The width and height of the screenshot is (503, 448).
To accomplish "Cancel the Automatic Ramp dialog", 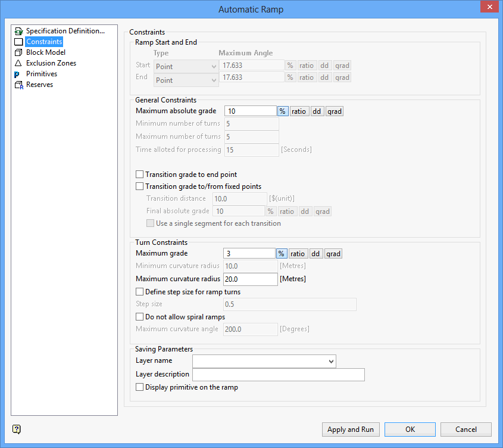I will (465, 430).
